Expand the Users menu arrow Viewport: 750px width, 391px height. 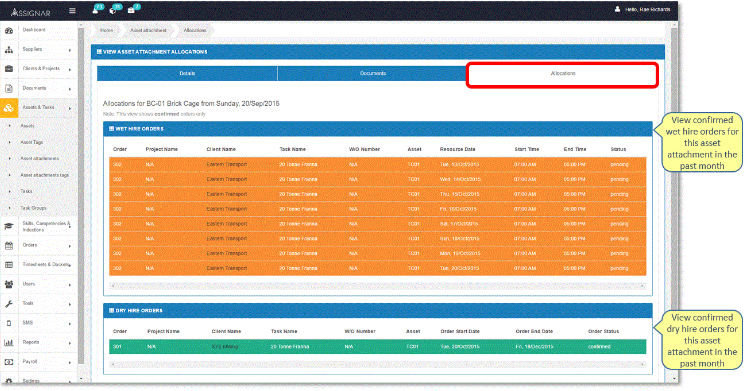[70, 285]
